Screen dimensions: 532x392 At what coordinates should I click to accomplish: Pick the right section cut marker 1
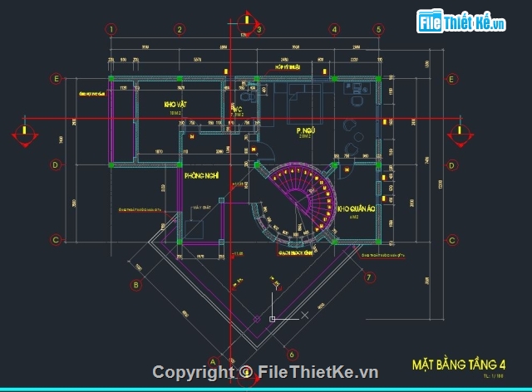[x=460, y=135]
